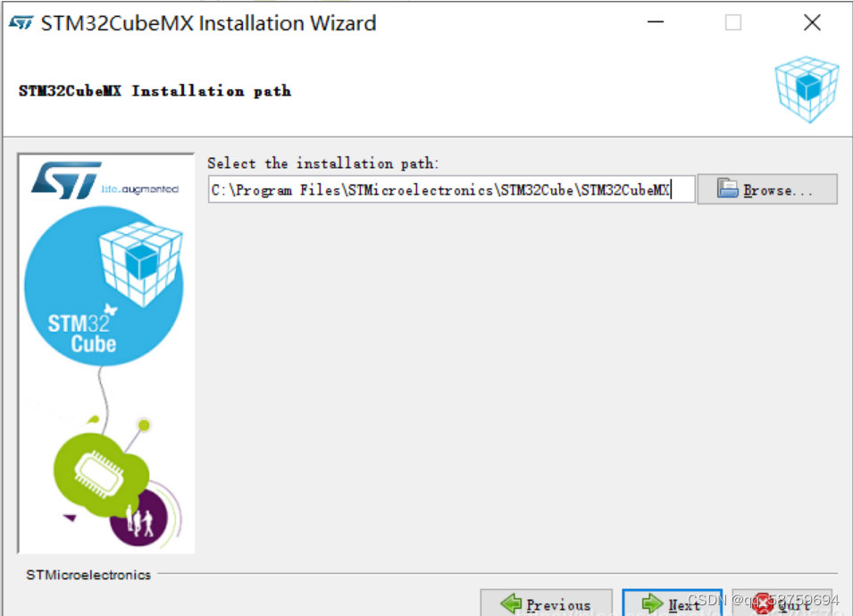Click the green right arrow on Next

coord(652,604)
